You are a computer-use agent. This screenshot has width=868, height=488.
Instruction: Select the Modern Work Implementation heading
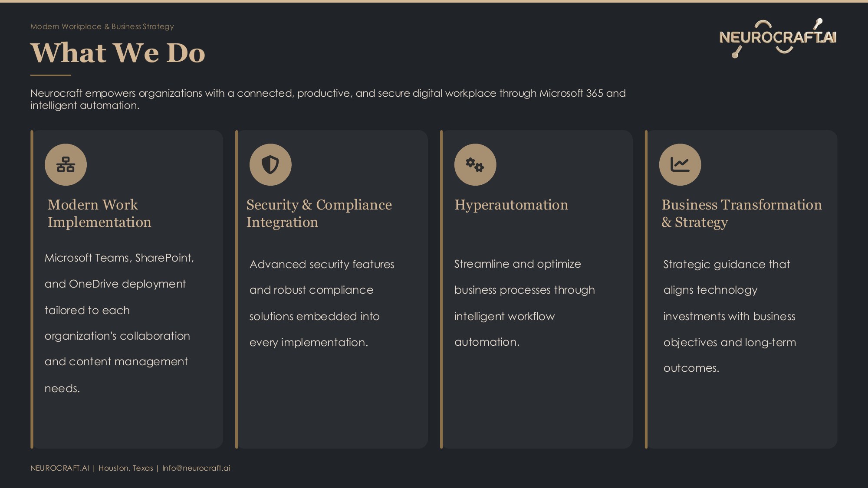coord(99,213)
